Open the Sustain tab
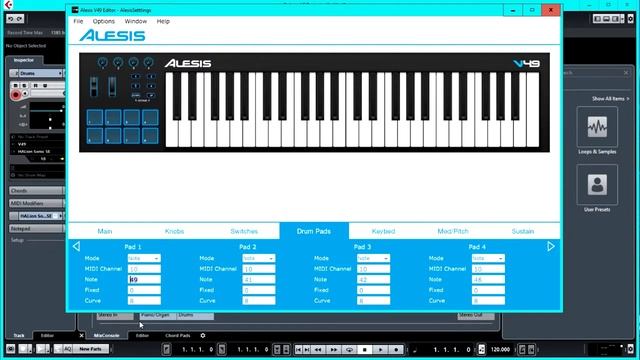This screenshot has width=640, height=360. pos(523,231)
